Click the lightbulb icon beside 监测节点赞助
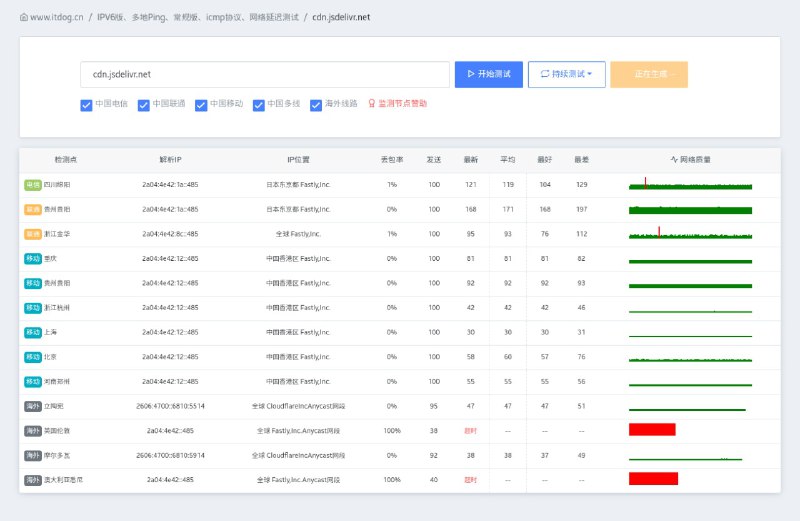The width and height of the screenshot is (800, 521). pos(372,103)
